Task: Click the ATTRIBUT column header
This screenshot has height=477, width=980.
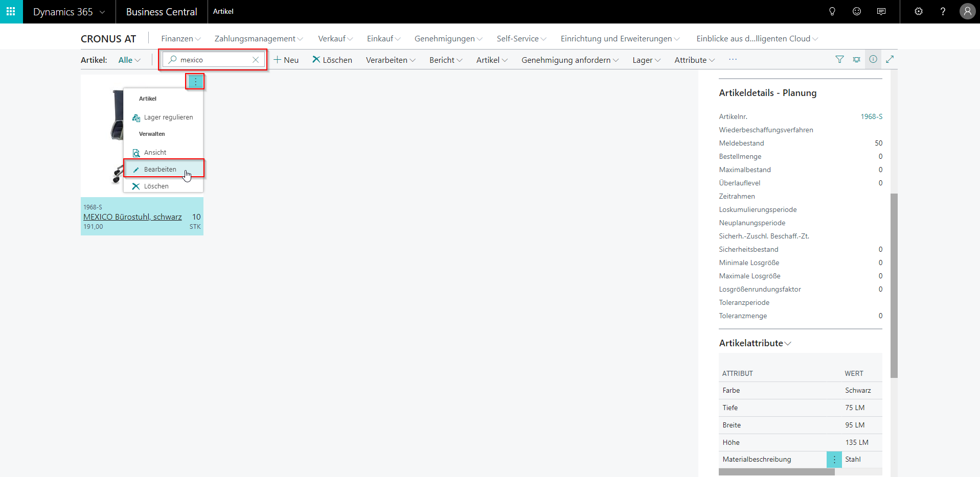Action: [737, 373]
